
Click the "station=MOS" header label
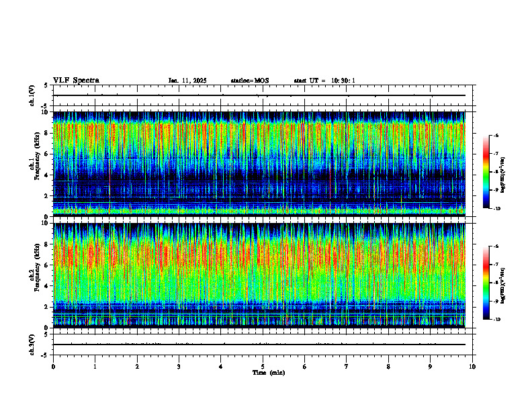(x=250, y=81)
